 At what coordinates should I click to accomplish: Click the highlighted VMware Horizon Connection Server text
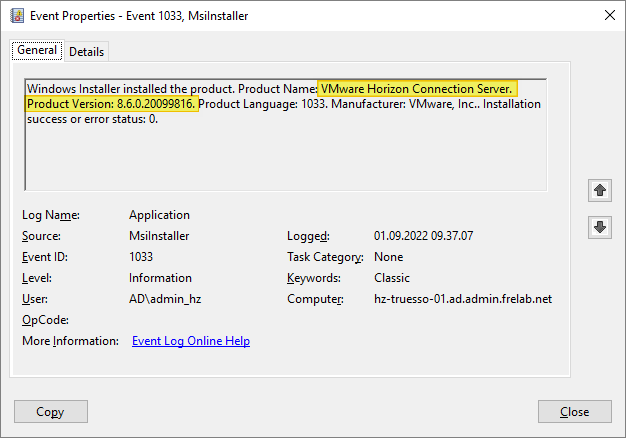(x=416, y=88)
